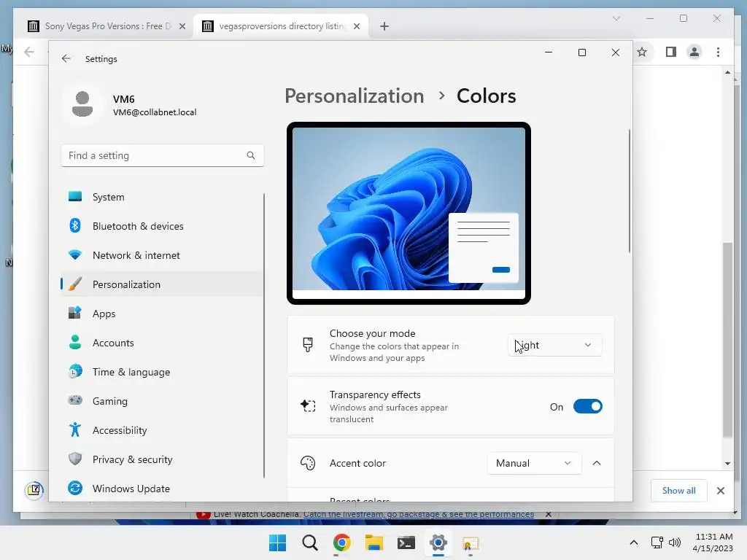Click the Chrome page scrollbar down arrow
The image size is (747, 560).
click(727, 463)
